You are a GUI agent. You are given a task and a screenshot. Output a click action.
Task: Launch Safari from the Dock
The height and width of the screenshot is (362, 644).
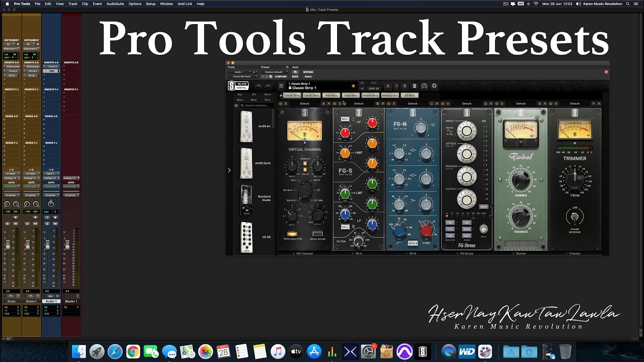pyautogui.click(x=115, y=351)
